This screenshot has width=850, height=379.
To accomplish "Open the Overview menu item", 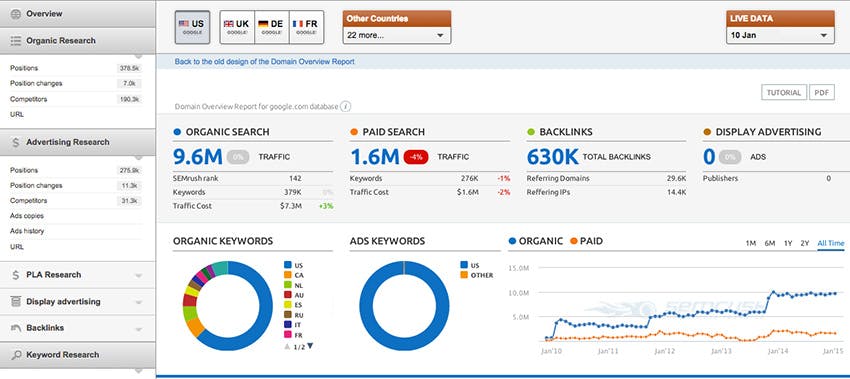I will 78,14.
